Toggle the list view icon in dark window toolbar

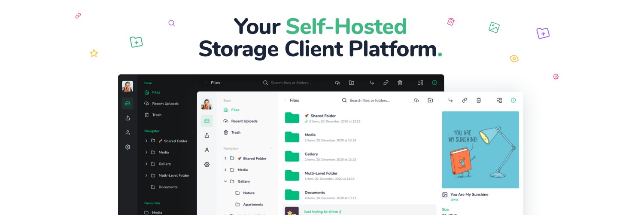tap(421, 83)
